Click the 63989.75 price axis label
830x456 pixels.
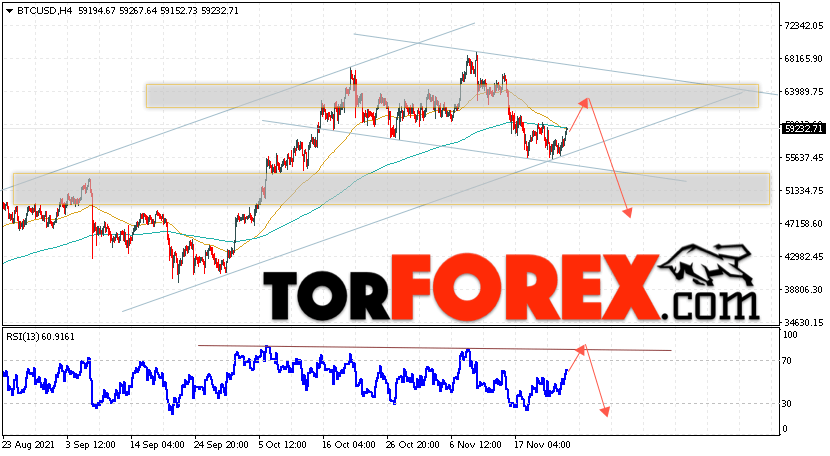804,92
